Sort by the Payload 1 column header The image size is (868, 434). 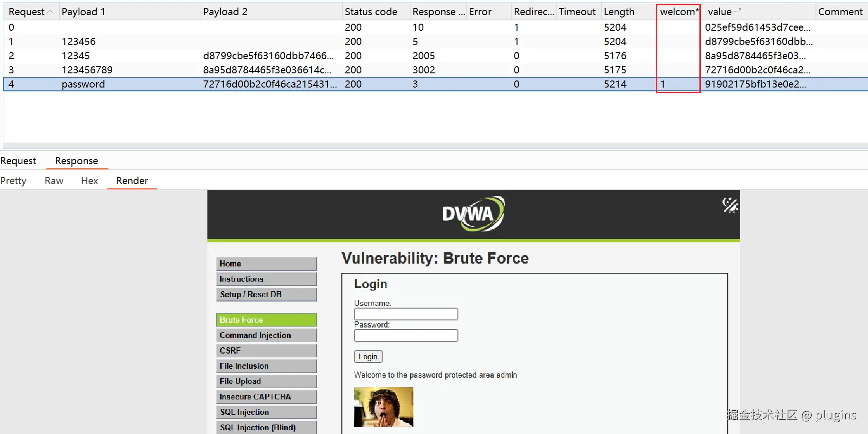pyautogui.click(x=130, y=12)
